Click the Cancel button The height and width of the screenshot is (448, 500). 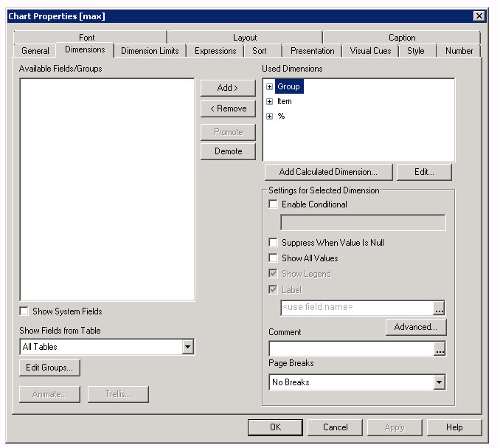[335, 427]
